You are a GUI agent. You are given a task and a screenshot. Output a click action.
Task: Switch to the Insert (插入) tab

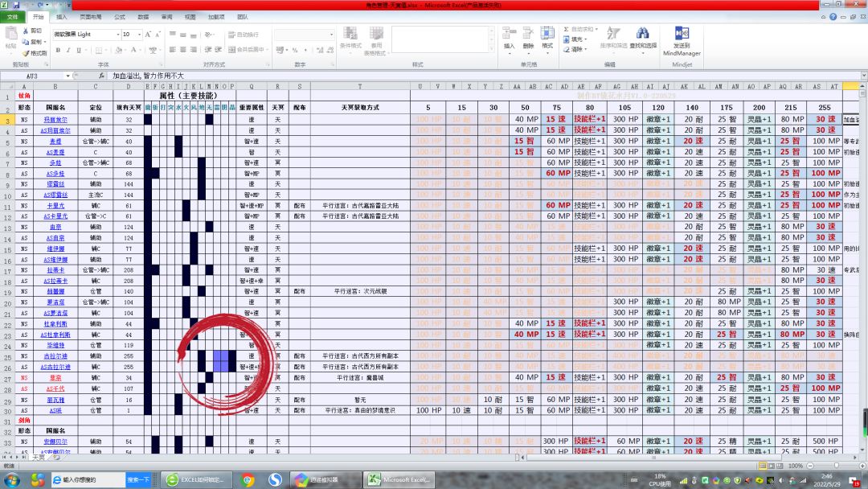61,17
